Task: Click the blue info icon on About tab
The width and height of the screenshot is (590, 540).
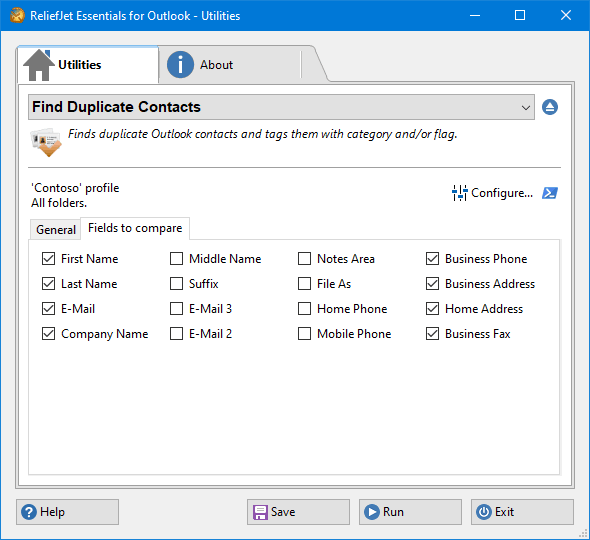Action: pyautogui.click(x=180, y=65)
